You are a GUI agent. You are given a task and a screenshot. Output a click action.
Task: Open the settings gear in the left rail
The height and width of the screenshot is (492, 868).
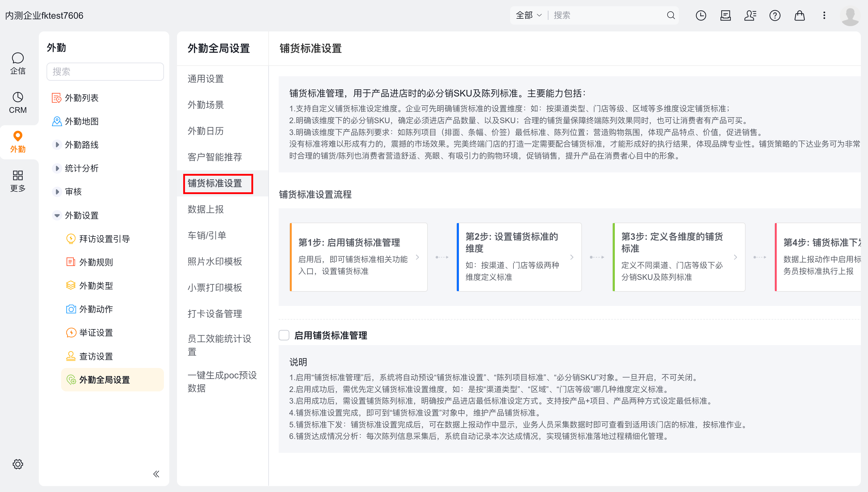[x=17, y=464]
